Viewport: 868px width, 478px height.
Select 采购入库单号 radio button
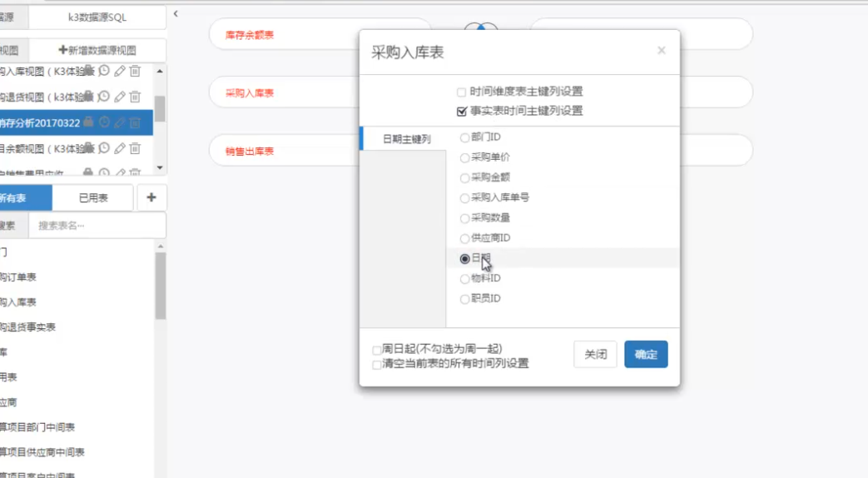pyautogui.click(x=464, y=197)
